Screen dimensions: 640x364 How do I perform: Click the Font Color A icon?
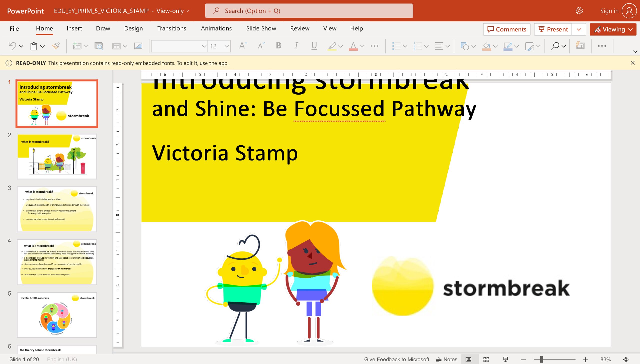(x=353, y=46)
